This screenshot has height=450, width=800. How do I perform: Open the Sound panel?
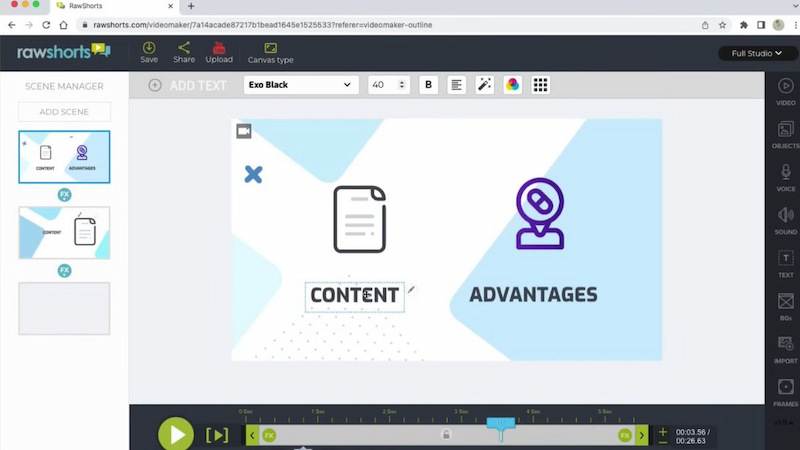pyautogui.click(x=785, y=221)
